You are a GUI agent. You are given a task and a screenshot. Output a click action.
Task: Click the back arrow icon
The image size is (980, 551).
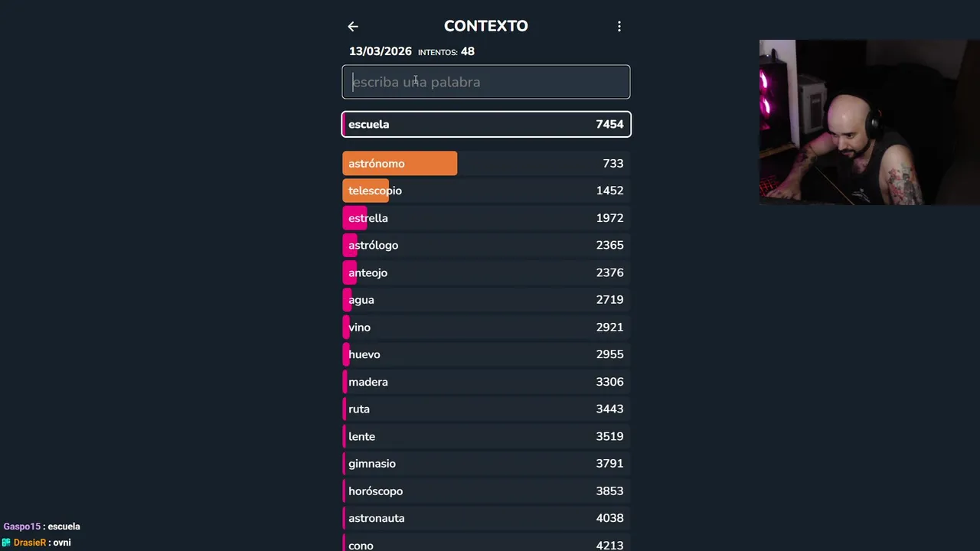click(353, 27)
